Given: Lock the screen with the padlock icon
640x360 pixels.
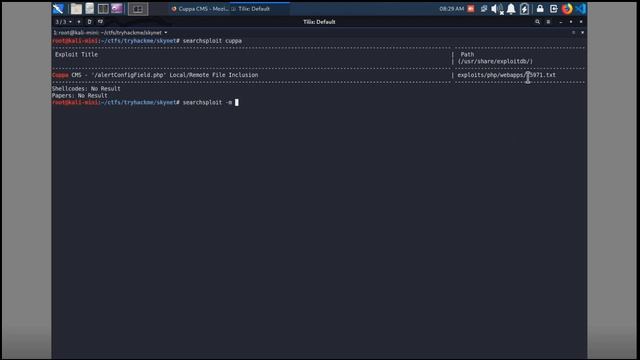Looking at the screenshot, I should [540, 9].
